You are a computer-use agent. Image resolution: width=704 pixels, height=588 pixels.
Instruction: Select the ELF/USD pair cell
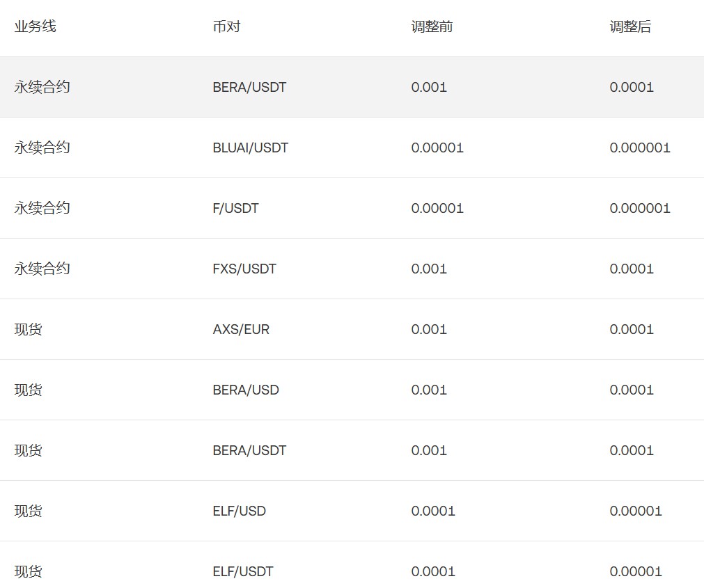pos(239,511)
